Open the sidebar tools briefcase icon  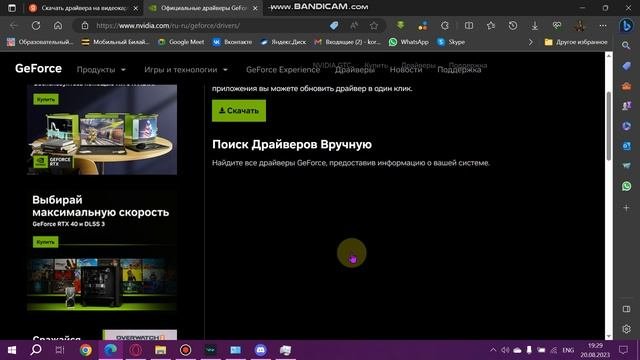[x=626, y=86]
